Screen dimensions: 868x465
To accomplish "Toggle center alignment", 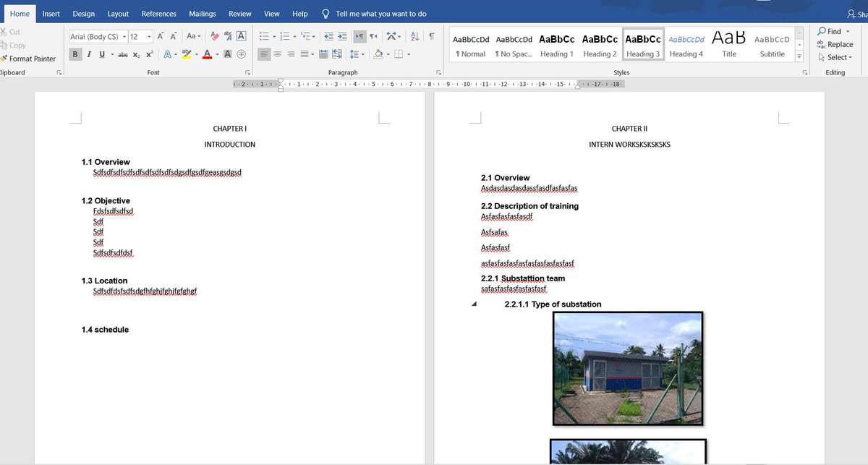I will point(278,54).
